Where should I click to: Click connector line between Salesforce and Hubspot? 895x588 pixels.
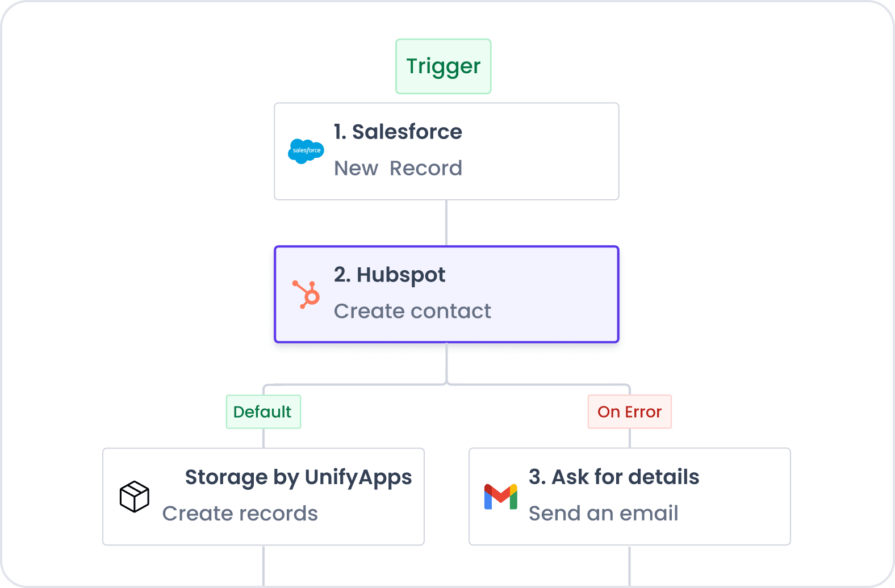(x=446, y=222)
